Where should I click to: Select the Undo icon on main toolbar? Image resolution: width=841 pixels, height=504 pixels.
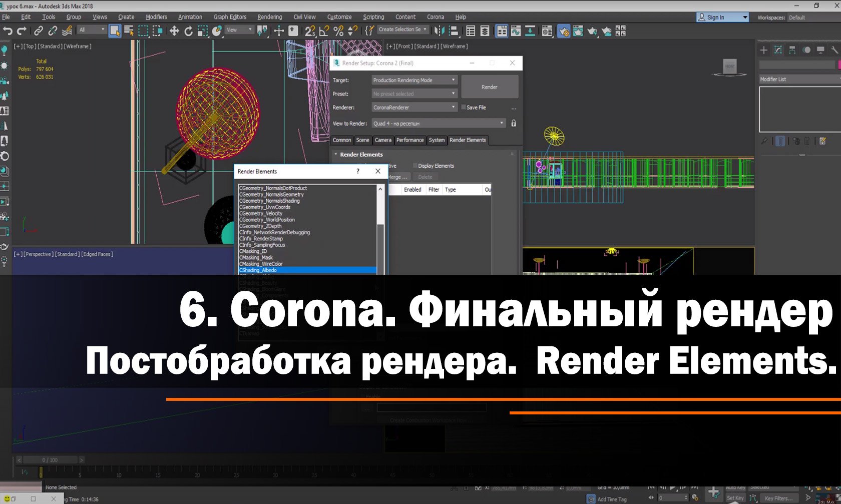(8, 31)
